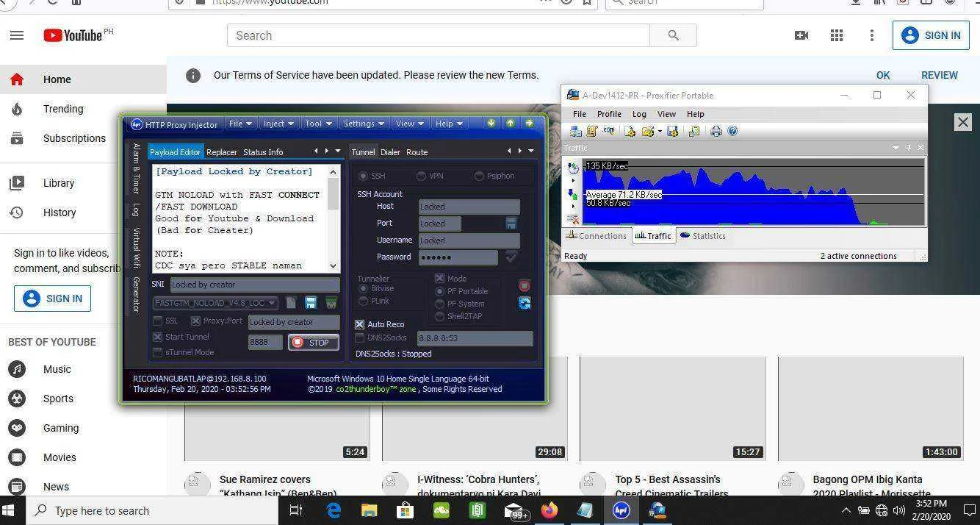Screen dimensions: 980x525
Task: Open the Help dropdown in HTTP Proxy Injector
Action: pyautogui.click(x=449, y=124)
